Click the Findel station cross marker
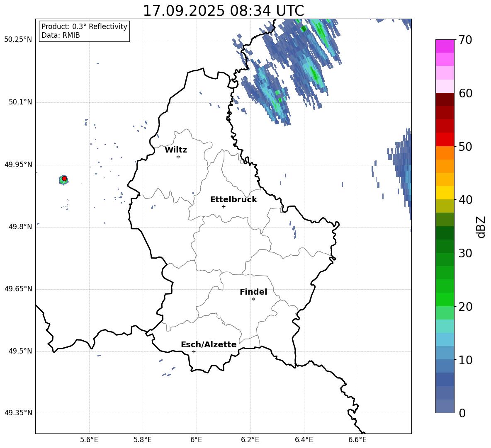 [x=253, y=299]
